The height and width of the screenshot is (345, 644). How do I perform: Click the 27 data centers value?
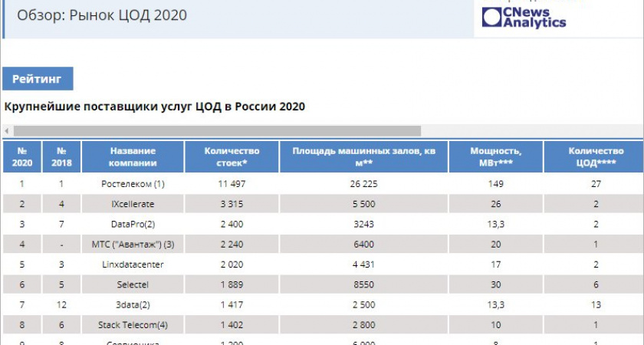[x=596, y=183]
